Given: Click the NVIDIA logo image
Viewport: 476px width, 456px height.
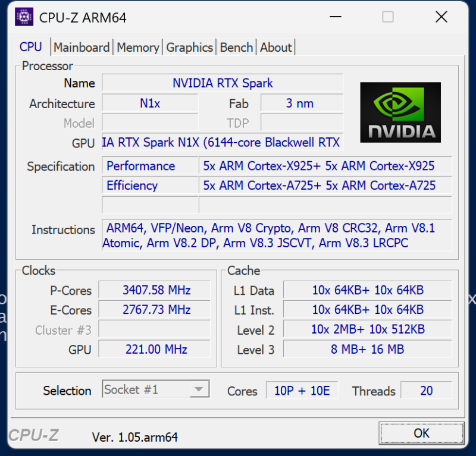Looking at the screenshot, I should pos(400,112).
